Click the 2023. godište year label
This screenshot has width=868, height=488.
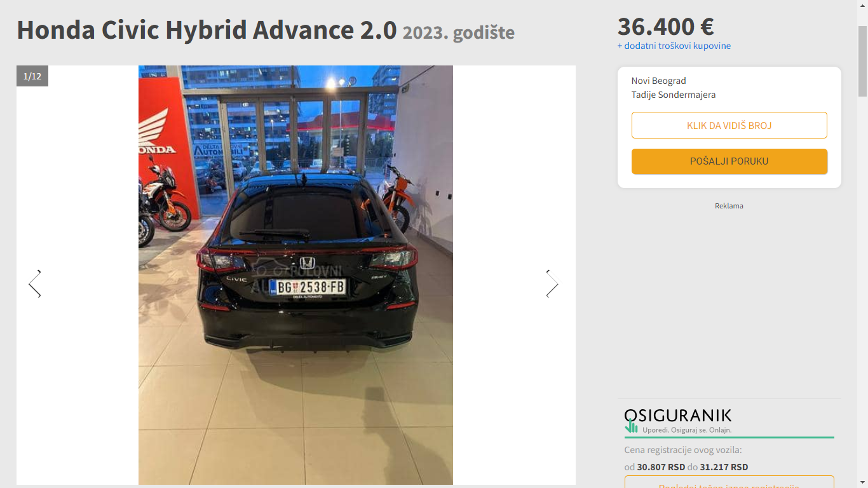click(x=459, y=32)
